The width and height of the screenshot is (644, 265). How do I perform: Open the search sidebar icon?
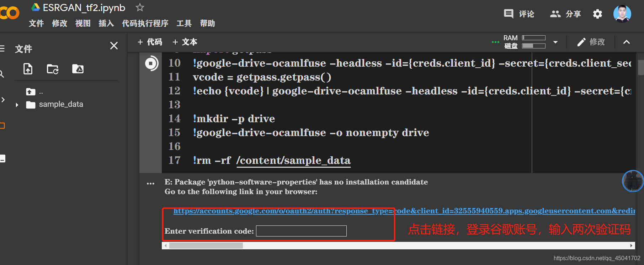coord(2,74)
